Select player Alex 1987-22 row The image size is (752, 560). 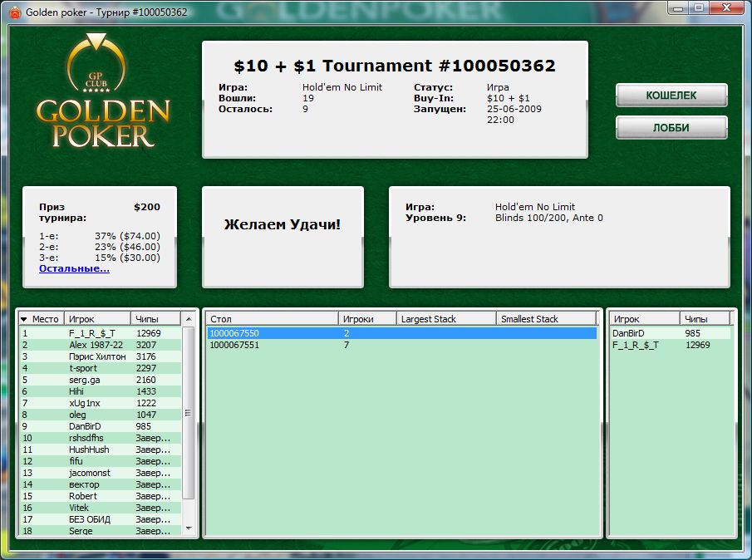(x=101, y=345)
